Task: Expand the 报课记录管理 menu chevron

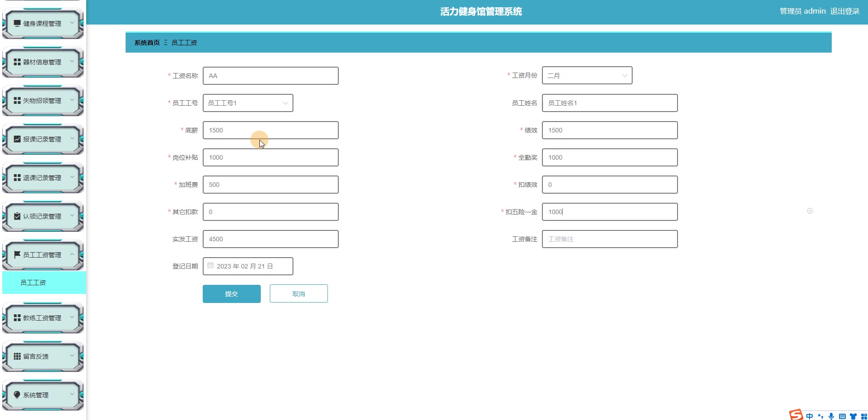Action: [72, 138]
